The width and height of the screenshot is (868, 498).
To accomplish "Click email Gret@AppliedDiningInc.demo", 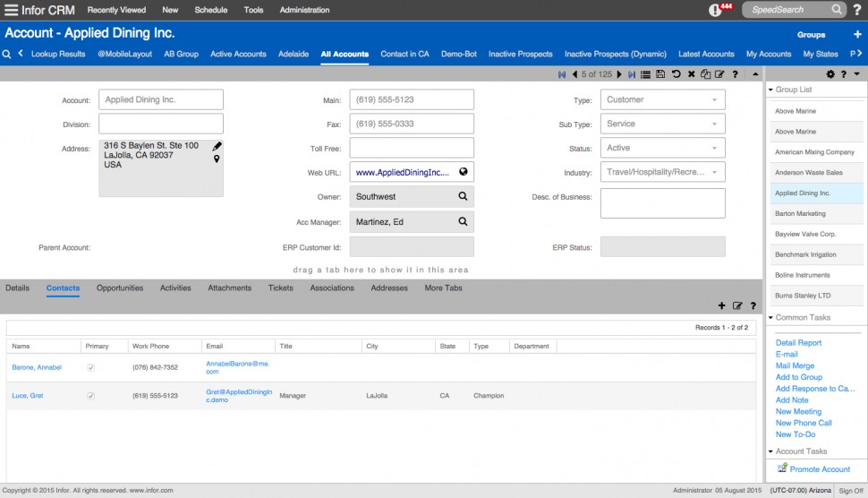I will 239,396.
